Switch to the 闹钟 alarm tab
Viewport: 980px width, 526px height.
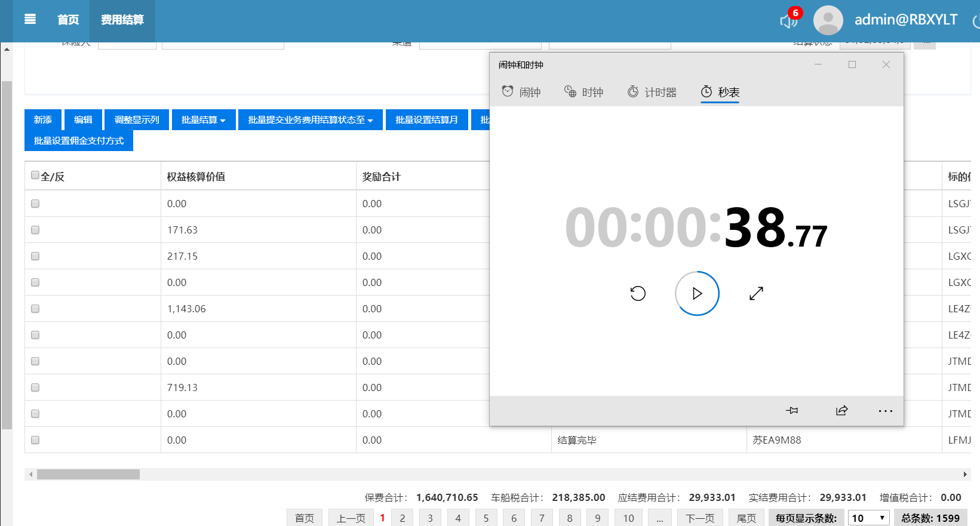coord(521,92)
